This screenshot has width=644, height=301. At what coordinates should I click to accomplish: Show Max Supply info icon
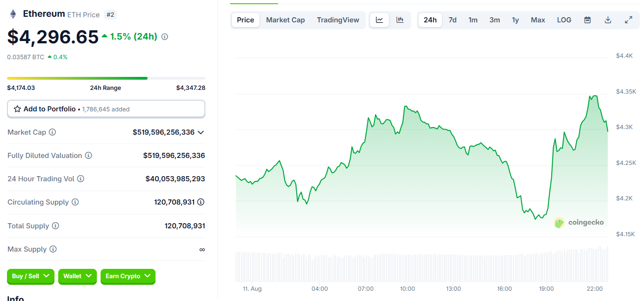53,249
